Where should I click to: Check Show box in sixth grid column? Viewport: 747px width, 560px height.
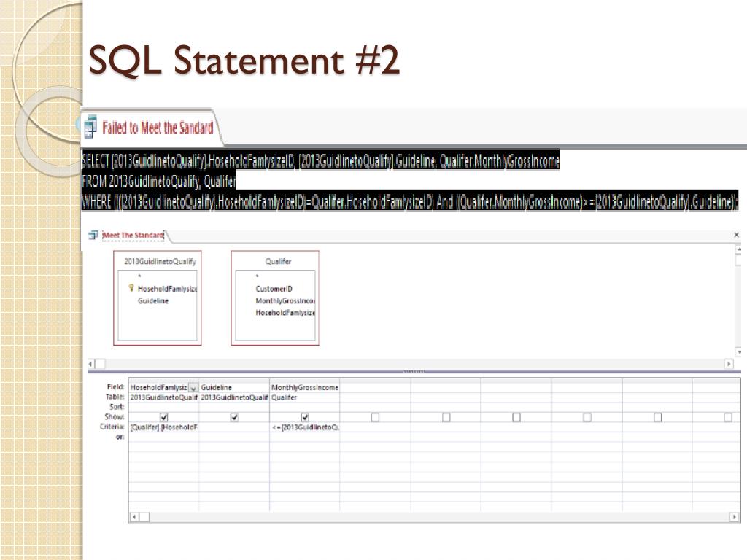[x=516, y=417]
